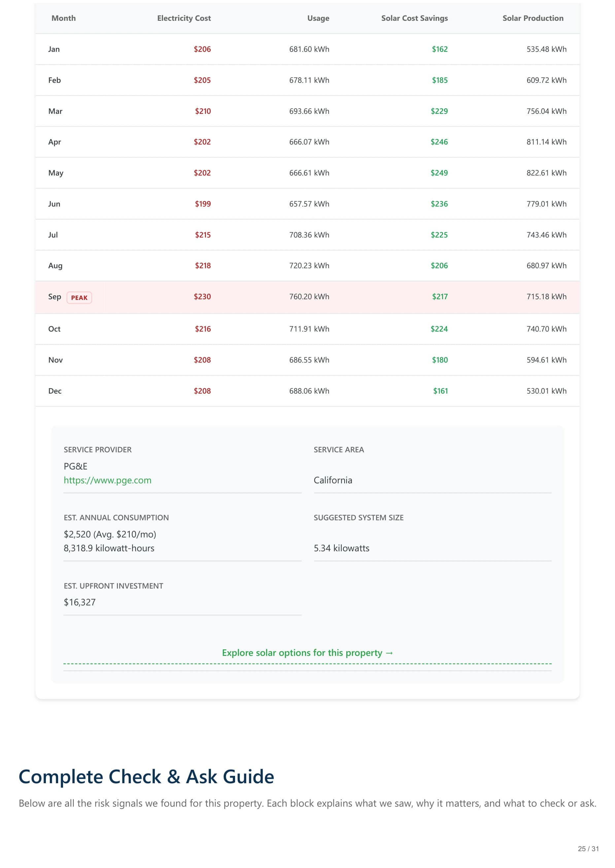The image size is (615, 868).
Task: Click the 8,318.9 kilowatt-hours value
Action: click(x=109, y=548)
